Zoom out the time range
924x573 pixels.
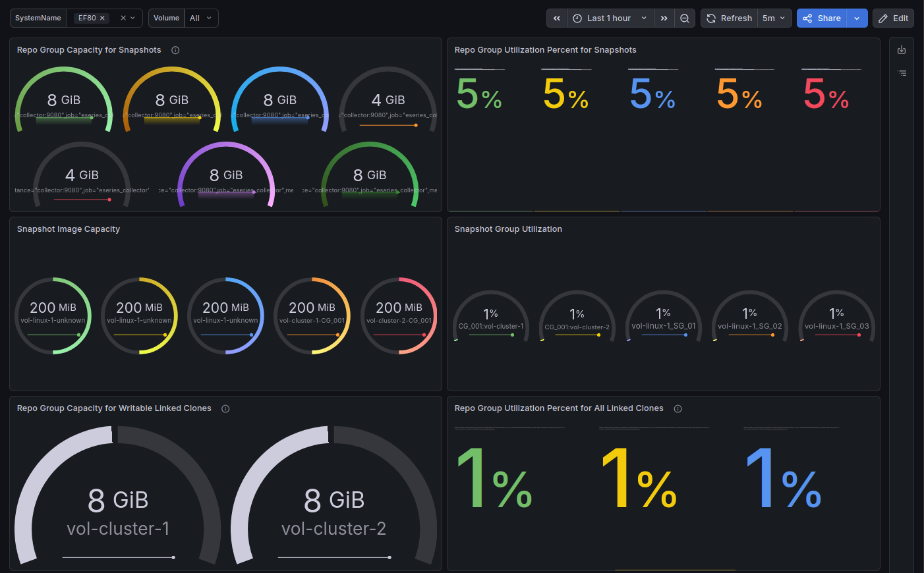[685, 18]
